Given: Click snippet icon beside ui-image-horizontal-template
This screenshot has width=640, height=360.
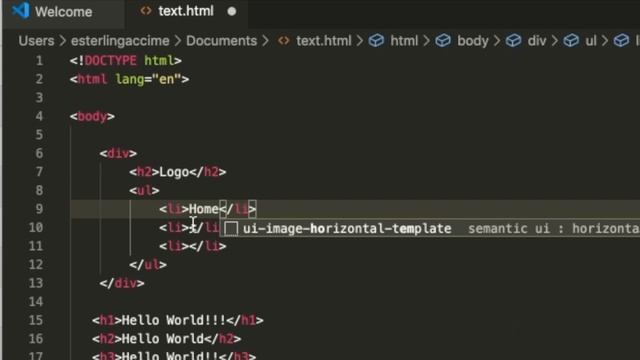Looking at the screenshot, I should click(231, 229).
